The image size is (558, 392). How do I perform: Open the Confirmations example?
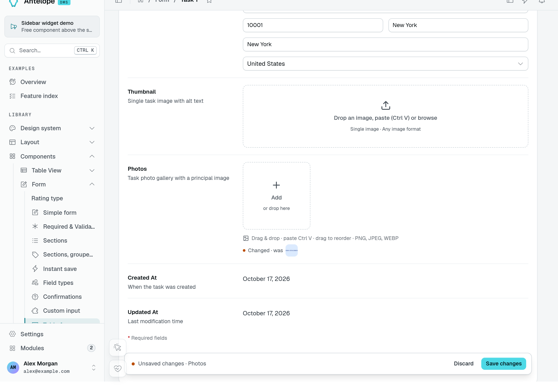coord(63,297)
